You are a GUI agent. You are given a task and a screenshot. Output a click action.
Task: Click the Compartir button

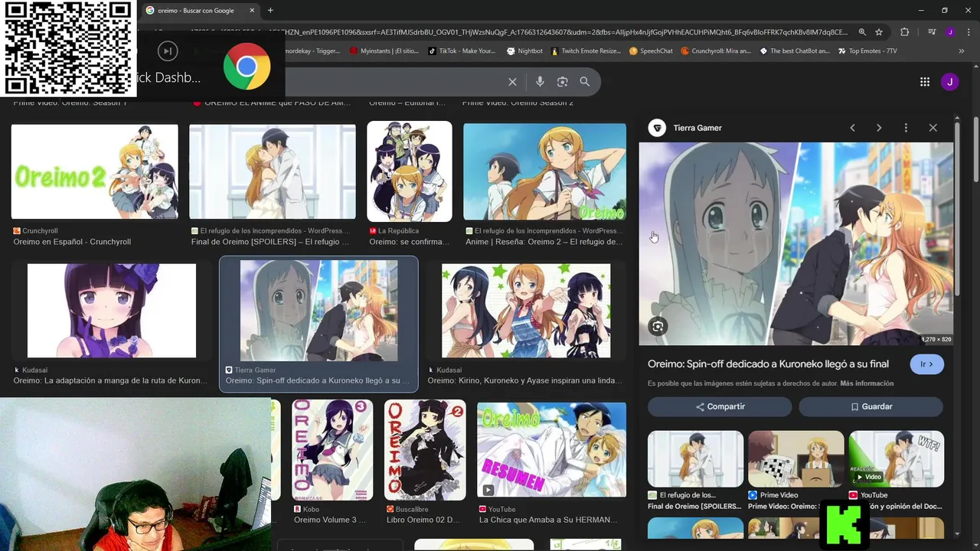point(720,406)
